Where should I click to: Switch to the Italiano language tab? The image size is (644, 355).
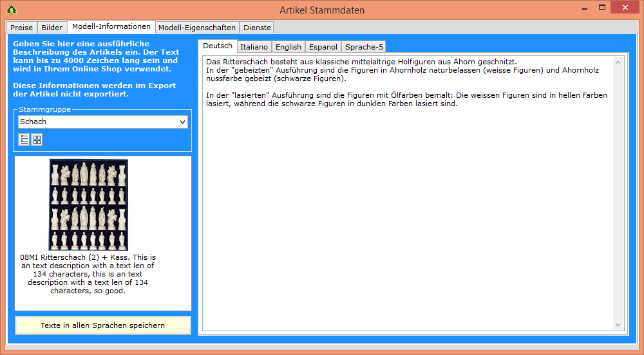(254, 47)
